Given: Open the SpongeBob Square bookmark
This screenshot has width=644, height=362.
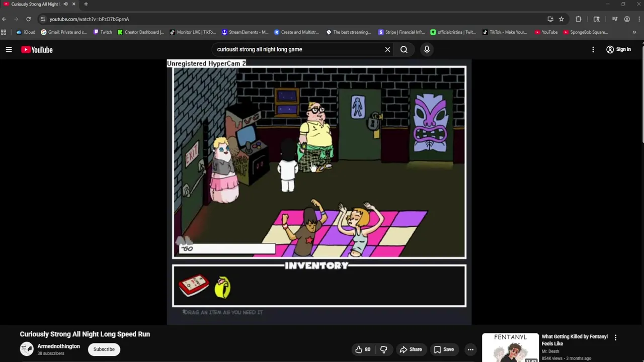Looking at the screenshot, I should [586, 32].
